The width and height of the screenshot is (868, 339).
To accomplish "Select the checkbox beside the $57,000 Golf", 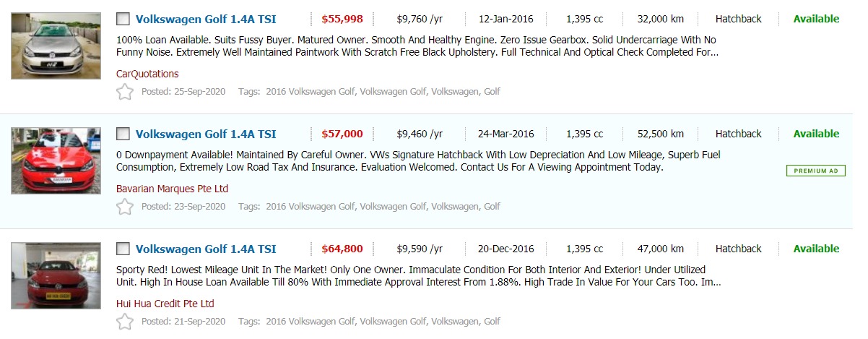I will pos(123,134).
